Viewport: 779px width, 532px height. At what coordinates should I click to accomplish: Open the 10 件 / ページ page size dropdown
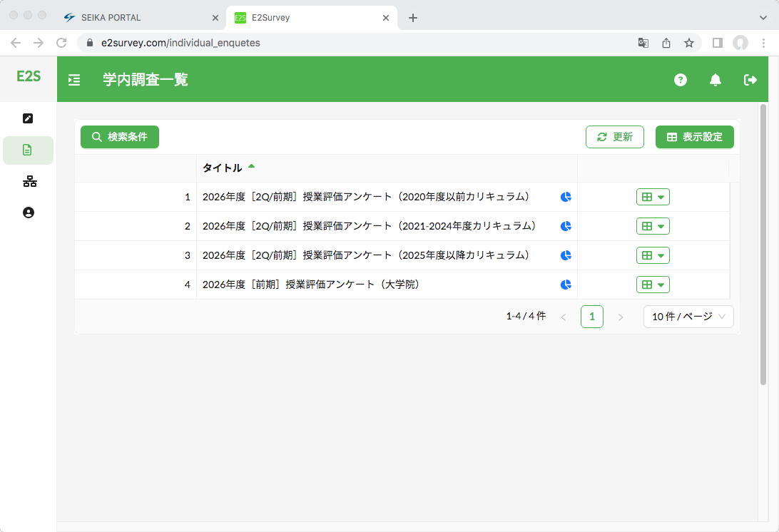click(x=688, y=317)
